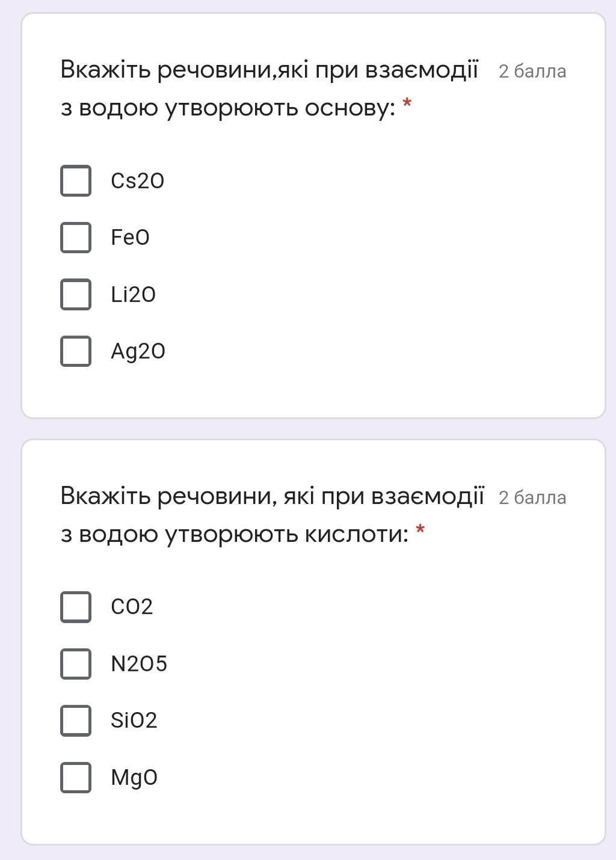Image resolution: width=616 pixels, height=860 pixels.
Task: Tick the N2O5 checkbox
Action: click(x=76, y=663)
